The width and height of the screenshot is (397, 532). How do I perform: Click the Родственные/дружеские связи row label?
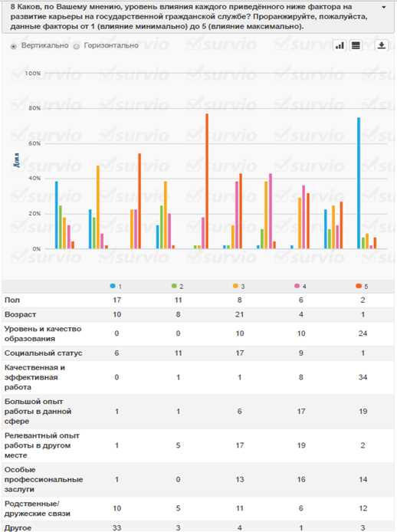(38, 508)
